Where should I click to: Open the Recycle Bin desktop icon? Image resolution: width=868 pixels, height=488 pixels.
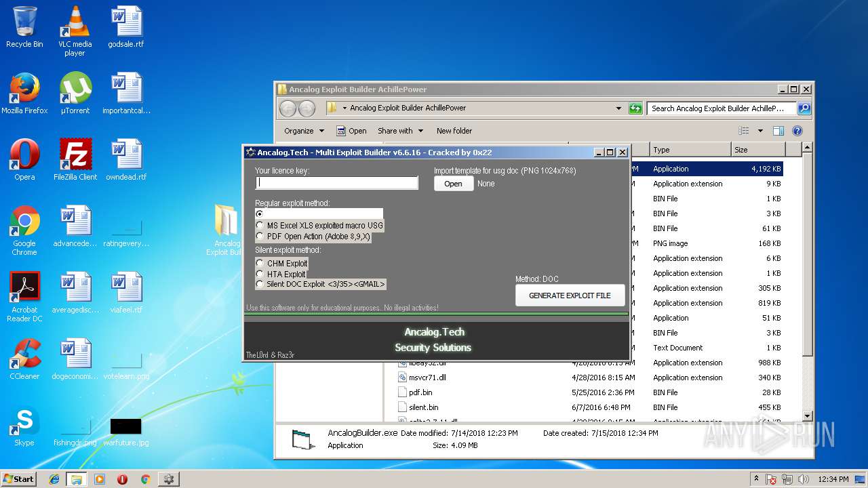(24, 27)
